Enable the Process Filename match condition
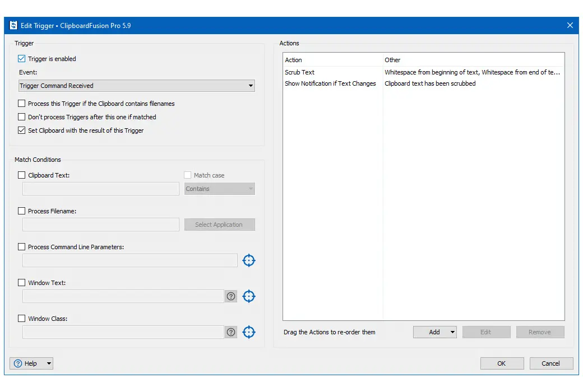The image size is (583, 392). point(21,211)
